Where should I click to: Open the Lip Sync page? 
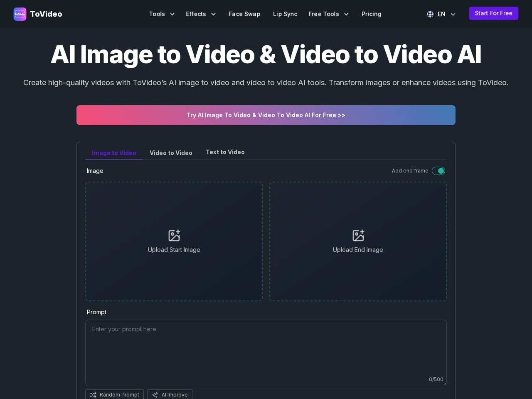(x=285, y=14)
